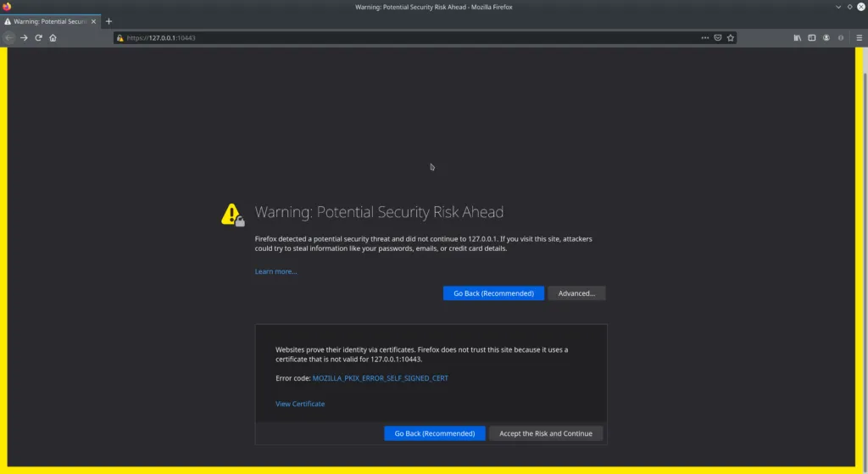Click the Back navigation arrow

(x=9, y=38)
